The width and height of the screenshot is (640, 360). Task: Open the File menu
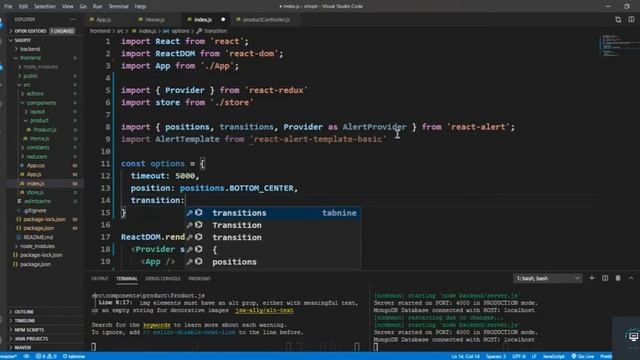(x=8, y=7)
